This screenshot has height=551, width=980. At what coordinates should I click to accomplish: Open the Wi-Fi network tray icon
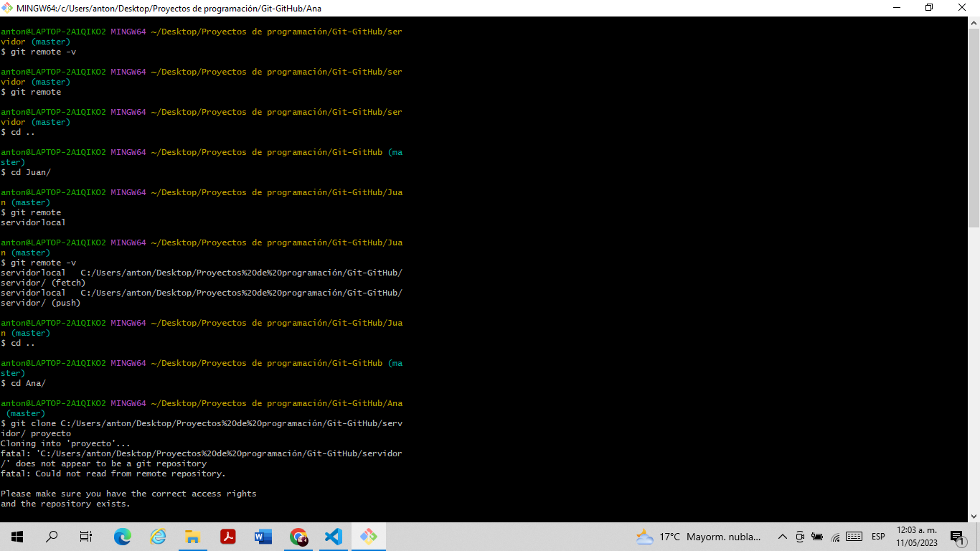835,537
